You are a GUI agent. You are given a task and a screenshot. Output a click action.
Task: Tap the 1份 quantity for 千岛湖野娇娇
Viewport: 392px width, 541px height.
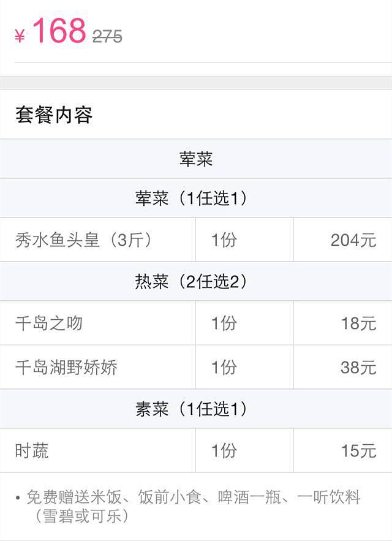[x=224, y=367]
